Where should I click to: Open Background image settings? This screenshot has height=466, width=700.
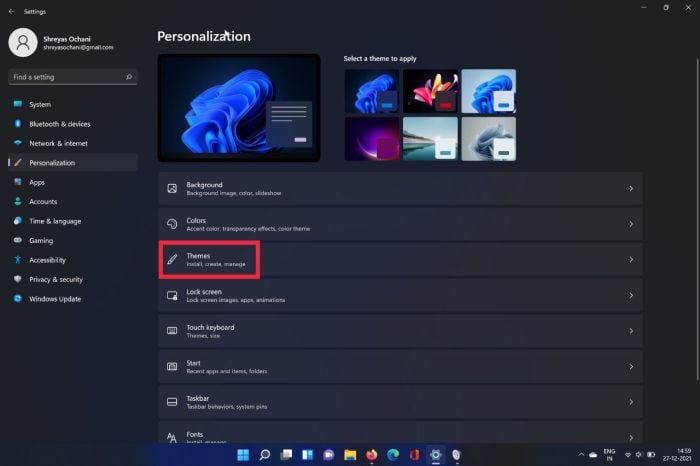[x=400, y=188]
